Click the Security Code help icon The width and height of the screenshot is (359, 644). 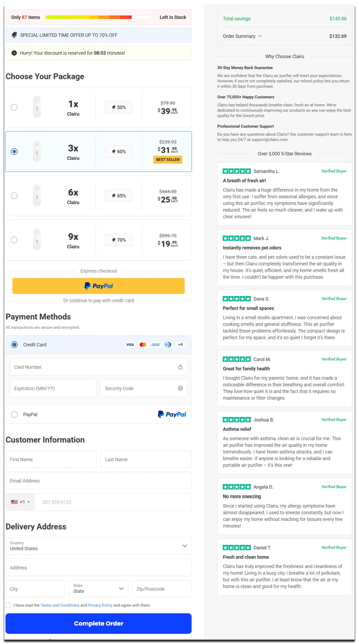(x=180, y=388)
